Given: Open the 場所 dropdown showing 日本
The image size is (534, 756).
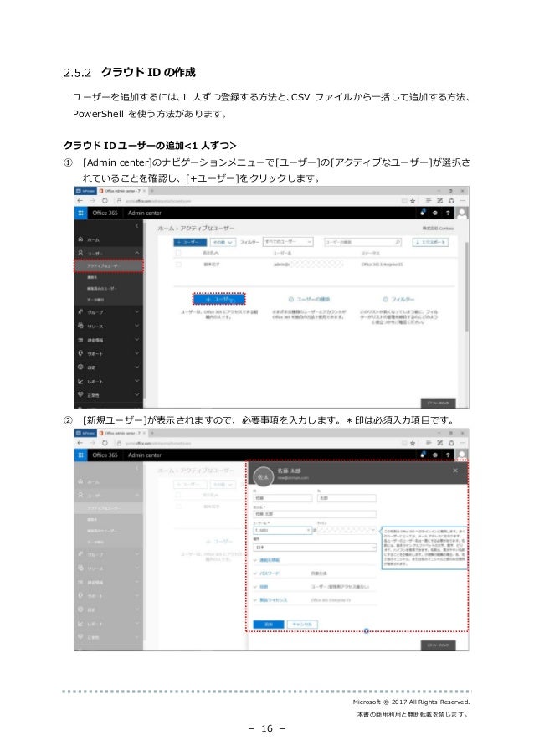Looking at the screenshot, I should [x=315, y=548].
